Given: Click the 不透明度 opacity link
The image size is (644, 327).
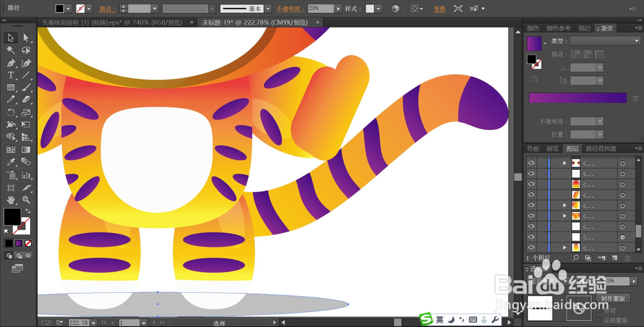Looking at the screenshot, I should point(290,8).
